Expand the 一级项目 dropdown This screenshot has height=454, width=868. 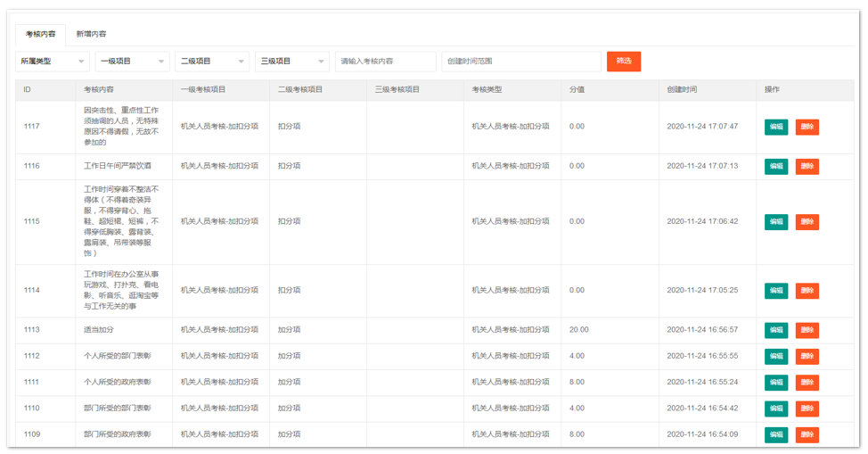coord(132,62)
